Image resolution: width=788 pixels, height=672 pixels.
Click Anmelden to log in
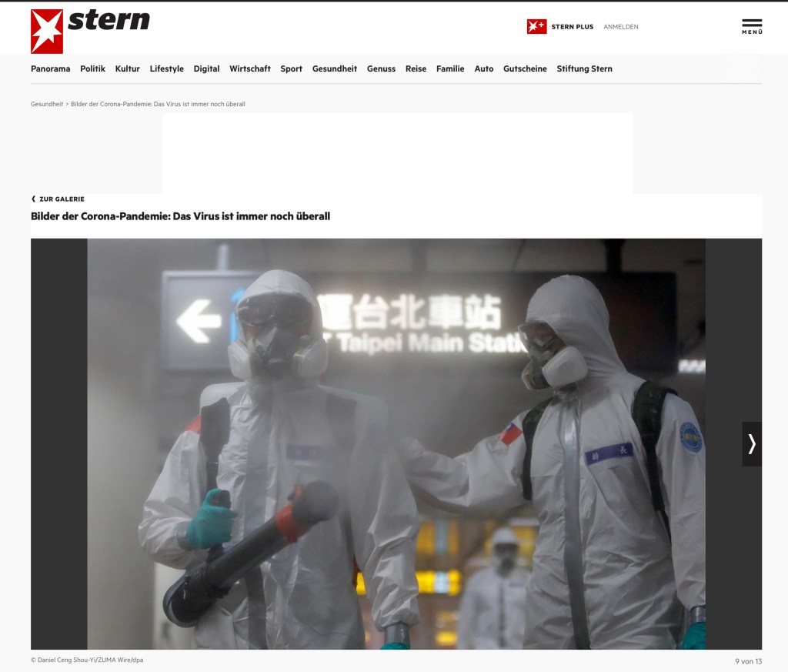620,27
